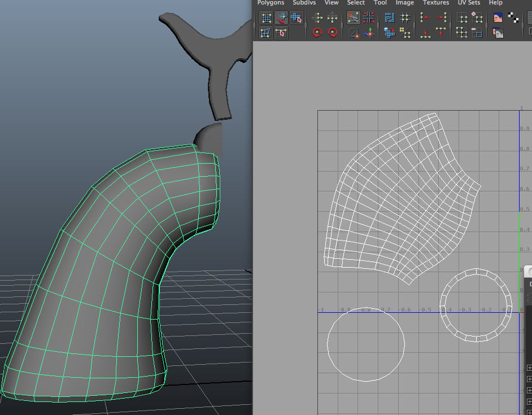532x415 pixels.
Task: Click the Relax UVs dotted diagonal icon
Action: [405, 33]
